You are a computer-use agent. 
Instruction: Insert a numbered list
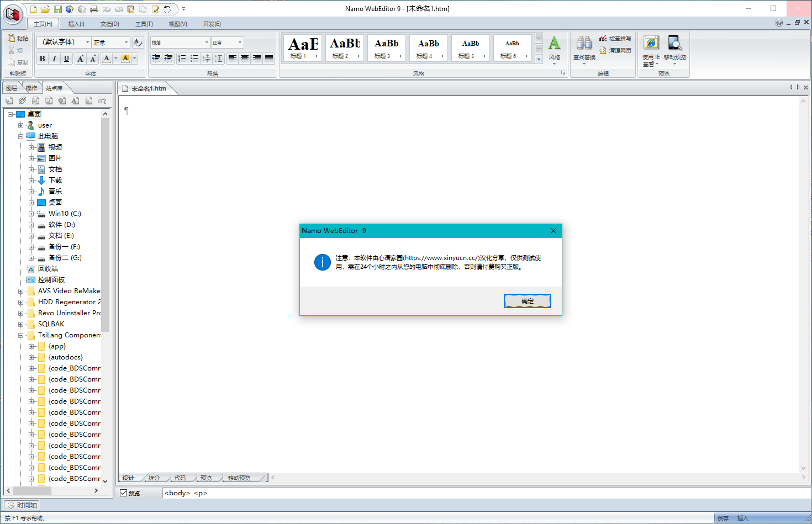[x=182, y=59]
